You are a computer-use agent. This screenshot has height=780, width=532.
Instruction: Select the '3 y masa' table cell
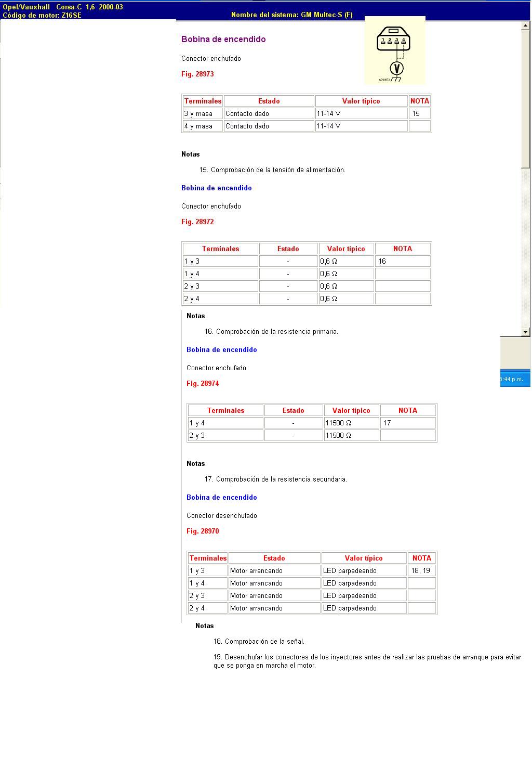click(x=202, y=113)
